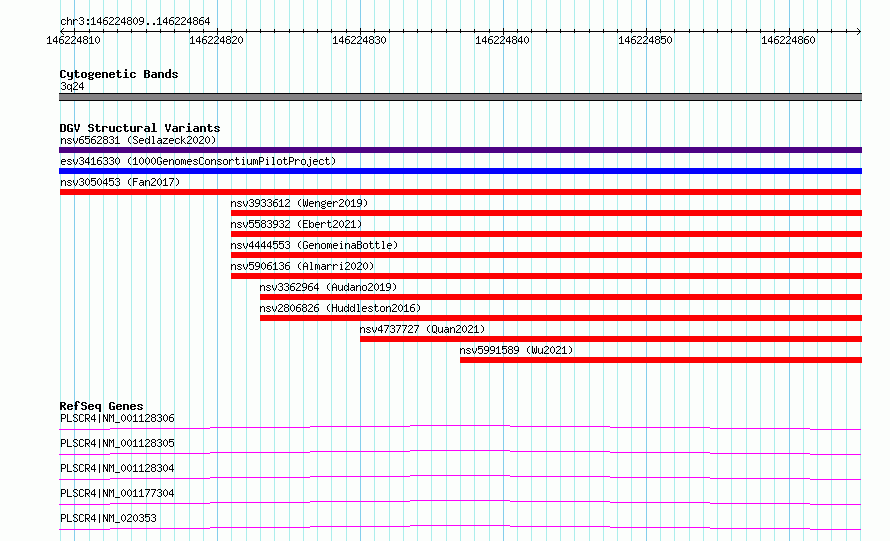
Task: Click the blue esv3416330 variant bar
Action: pos(460,171)
